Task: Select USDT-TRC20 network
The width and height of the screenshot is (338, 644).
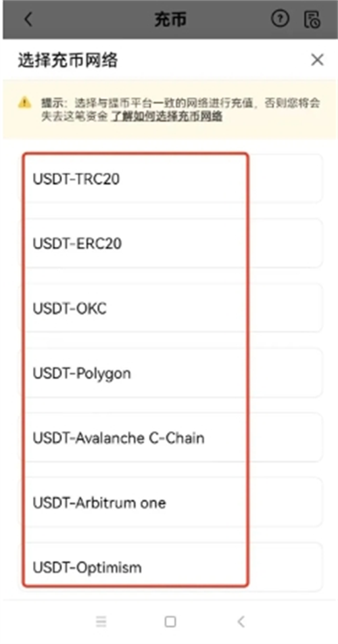Action: point(170,179)
